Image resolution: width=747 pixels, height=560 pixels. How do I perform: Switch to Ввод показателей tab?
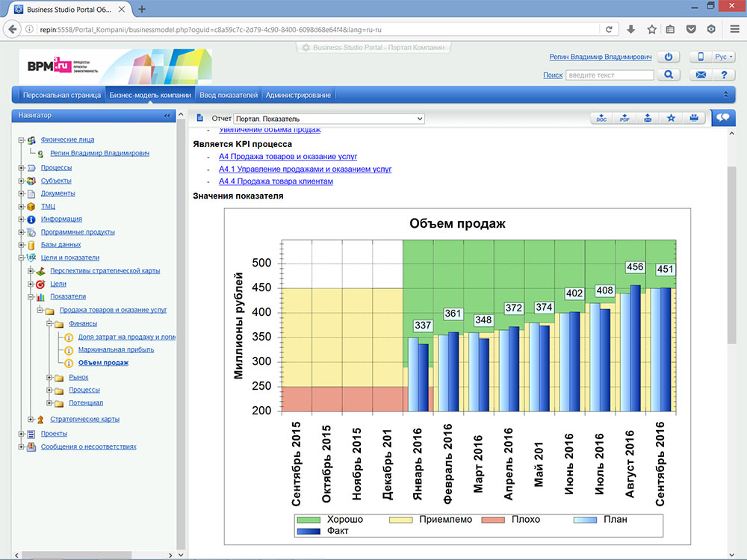[x=229, y=95]
